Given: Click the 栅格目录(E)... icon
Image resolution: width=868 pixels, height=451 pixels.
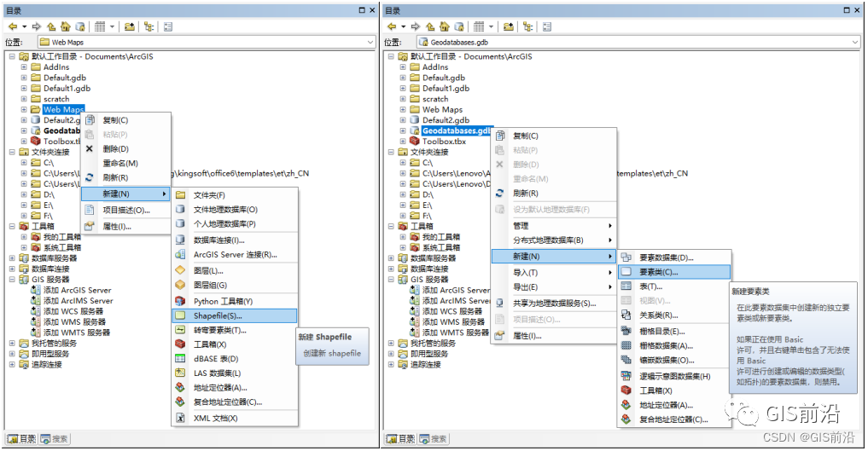Looking at the screenshot, I should click(x=626, y=332).
